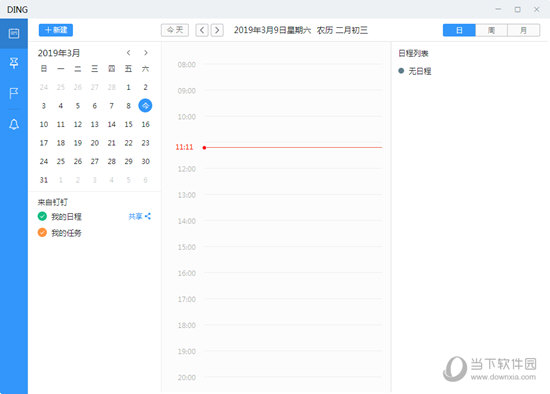Select March 3 in mini calendar
Viewport: 550px width, 394px height.
[43, 106]
